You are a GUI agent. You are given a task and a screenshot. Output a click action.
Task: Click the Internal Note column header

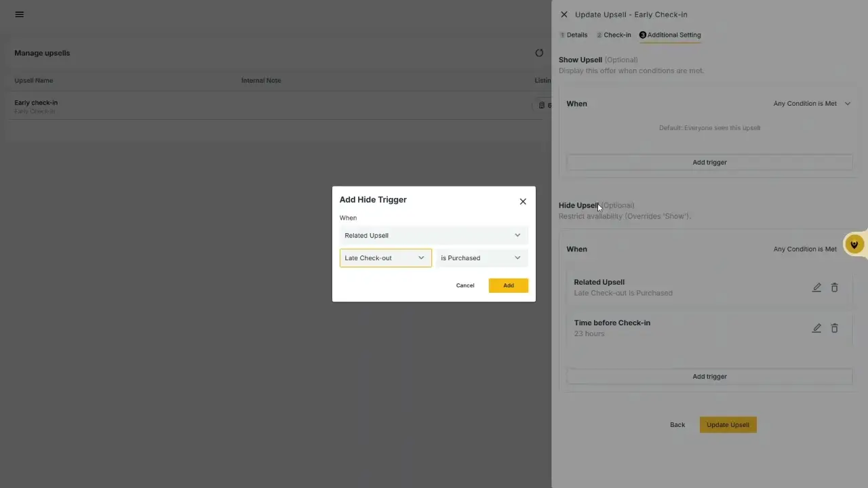tap(261, 81)
